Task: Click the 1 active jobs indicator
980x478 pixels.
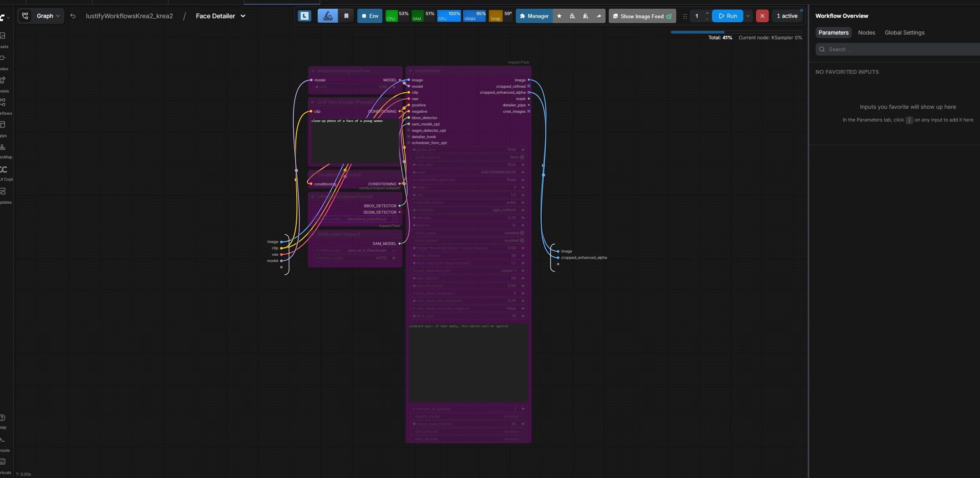Action: click(x=787, y=16)
